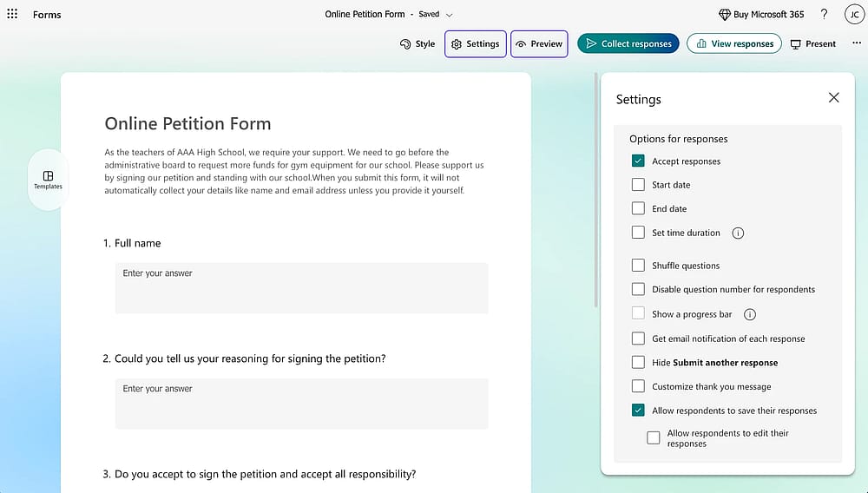Viewport: 868px width, 493px height.
Task: Click the View responses button
Action: click(x=734, y=43)
